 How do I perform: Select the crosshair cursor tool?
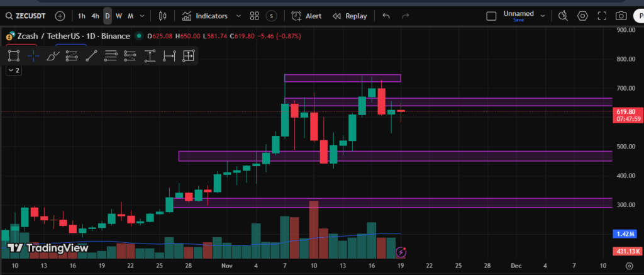click(x=33, y=56)
